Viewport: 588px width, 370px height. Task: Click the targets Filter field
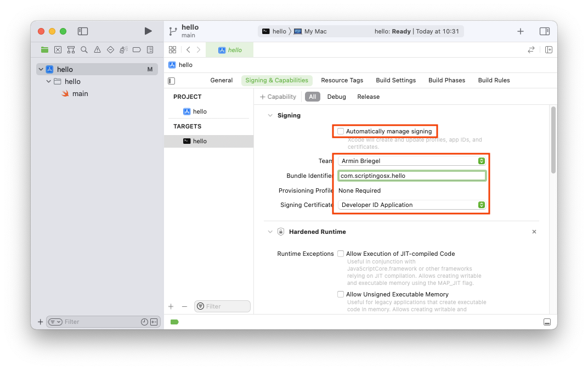tap(222, 306)
